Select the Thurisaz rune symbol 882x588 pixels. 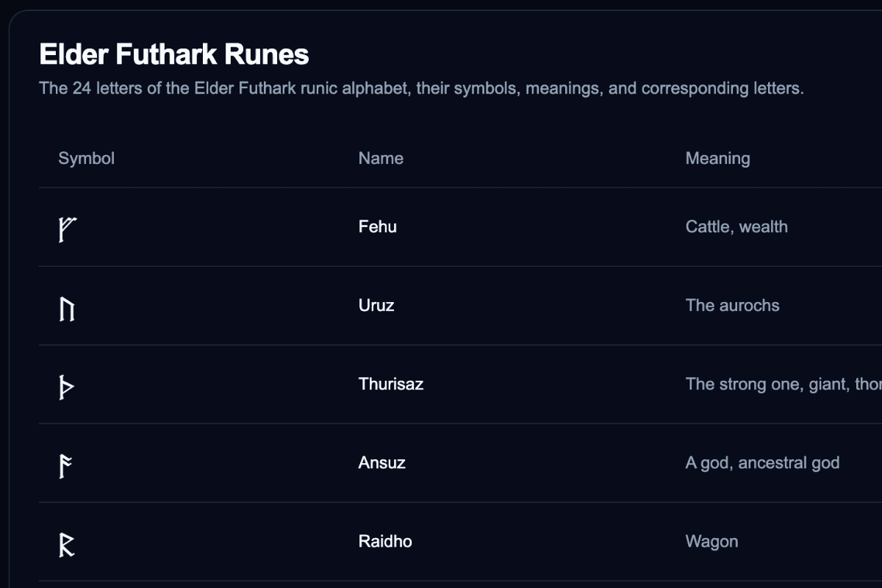66,386
